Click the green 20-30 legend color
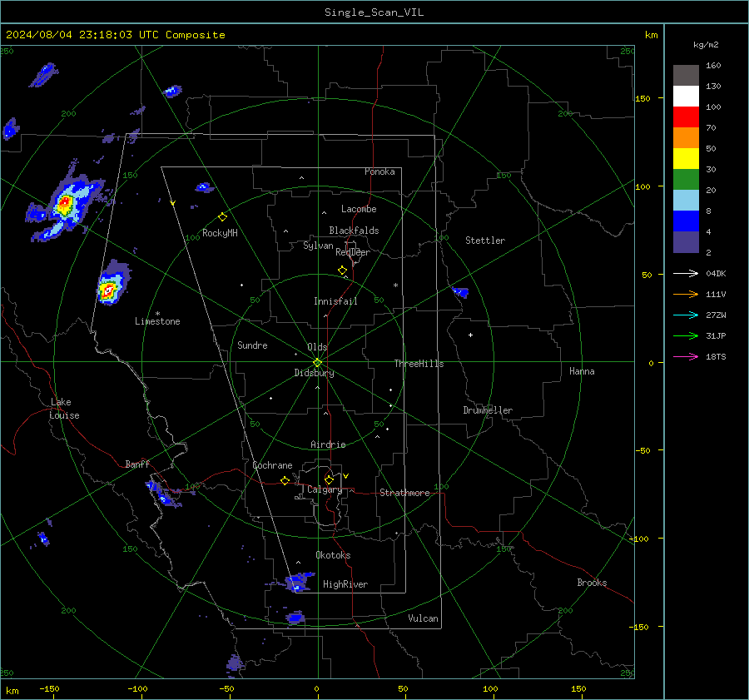 pyautogui.click(x=686, y=180)
